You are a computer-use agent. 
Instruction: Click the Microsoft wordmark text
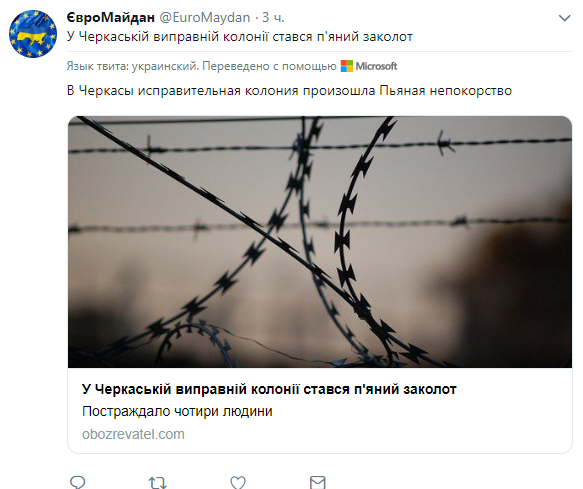376,66
